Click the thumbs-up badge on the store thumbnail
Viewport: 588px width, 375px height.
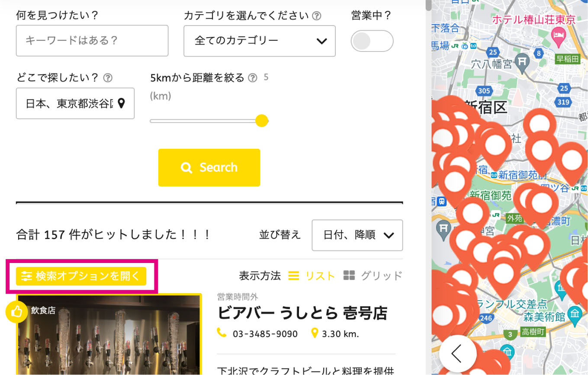pyautogui.click(x=16, y=311)
